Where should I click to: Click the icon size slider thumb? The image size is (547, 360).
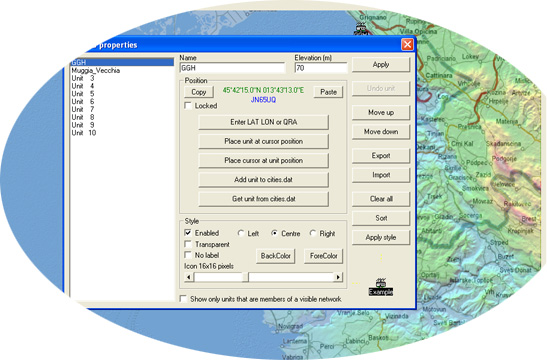click(246, 277)
